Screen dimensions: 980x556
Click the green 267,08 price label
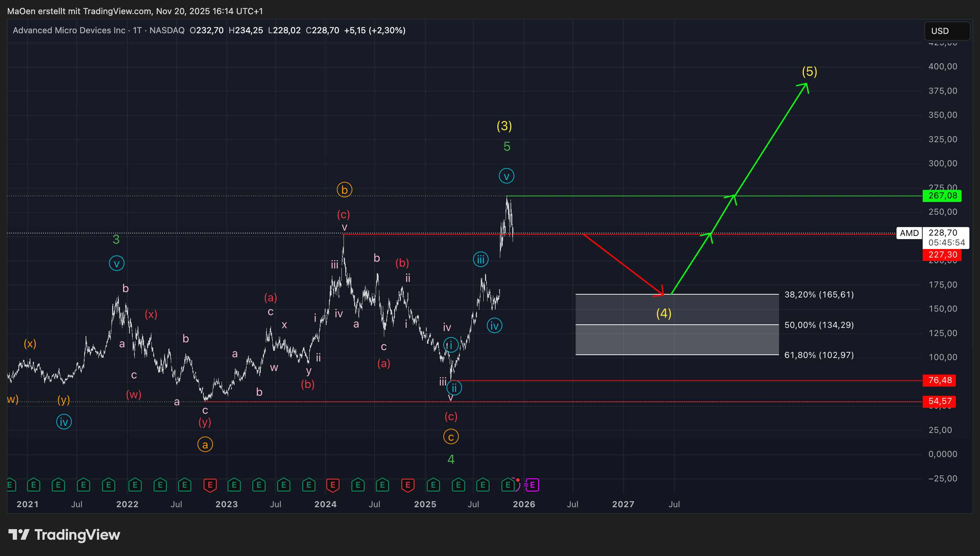click(x=942, y=196)
